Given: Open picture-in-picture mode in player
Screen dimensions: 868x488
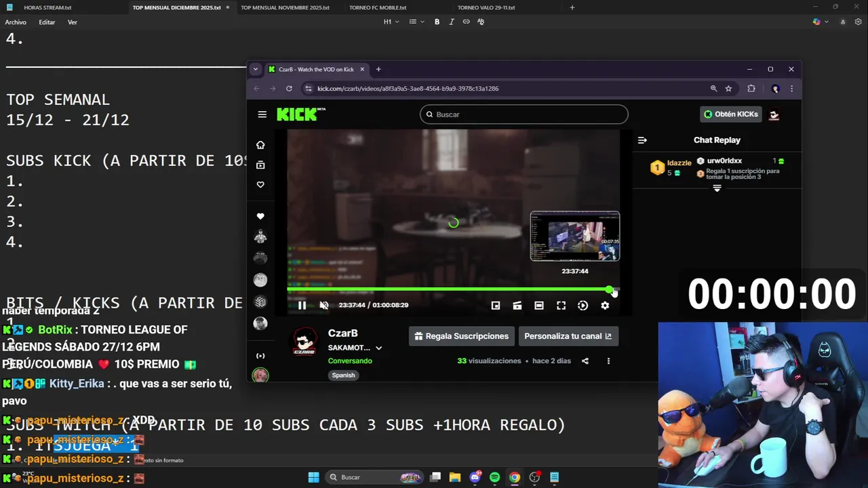Looking at the screenshot, I should (x=496, y=306).
